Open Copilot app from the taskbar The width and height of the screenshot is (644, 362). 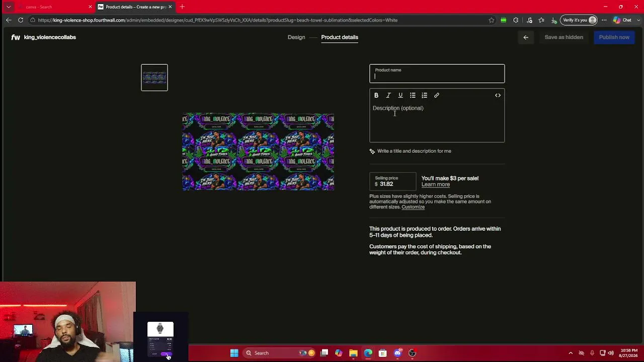(x=339, y=353)
